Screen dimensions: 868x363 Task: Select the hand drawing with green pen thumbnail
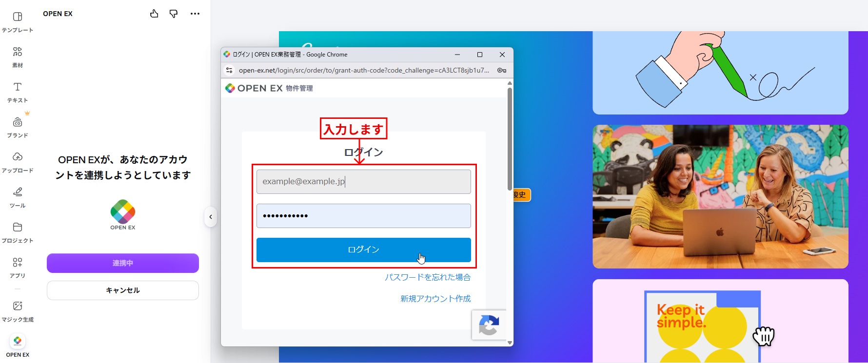click(720, 73)
